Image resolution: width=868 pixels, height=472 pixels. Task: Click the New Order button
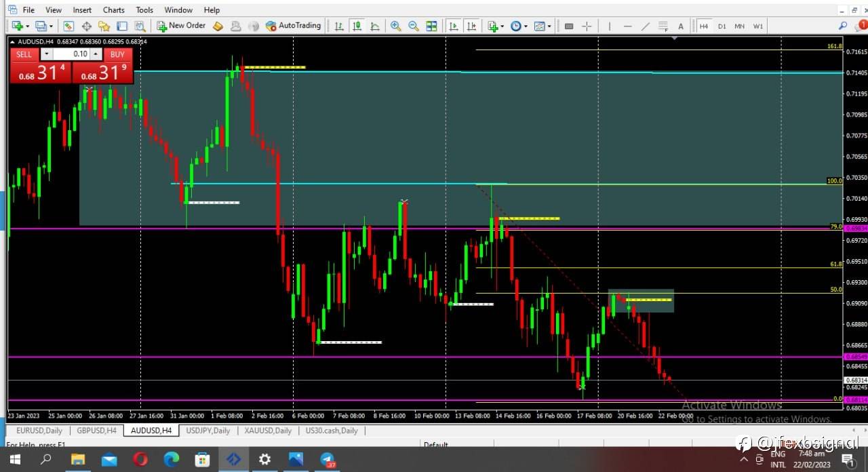181,26
